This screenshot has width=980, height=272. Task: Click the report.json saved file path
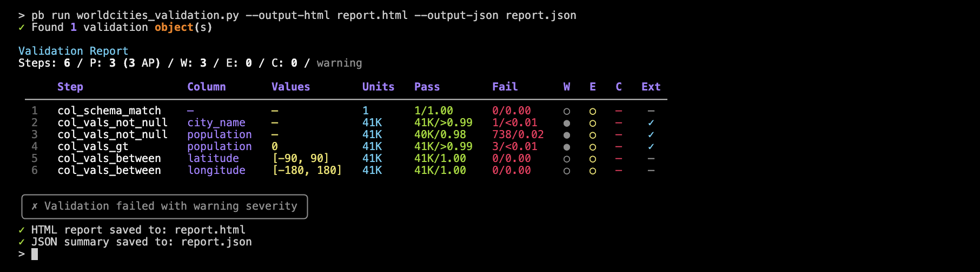[x=216, y=242]
